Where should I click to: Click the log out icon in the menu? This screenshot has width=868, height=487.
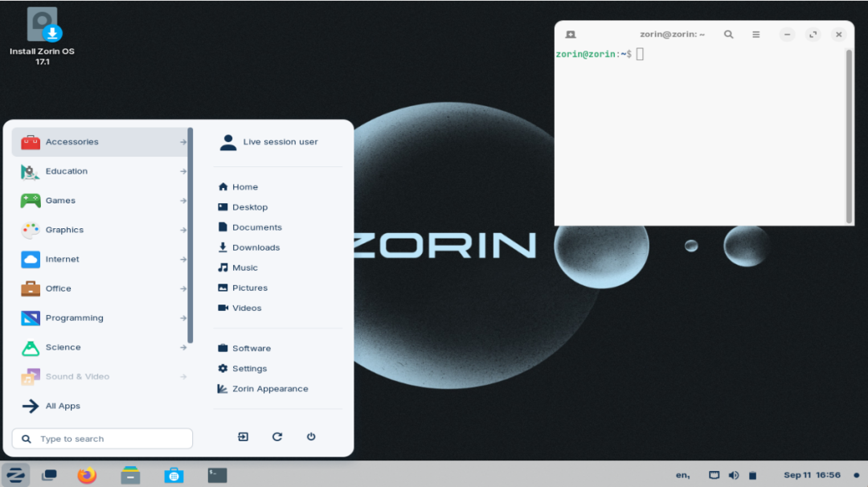tap(243, 436)
